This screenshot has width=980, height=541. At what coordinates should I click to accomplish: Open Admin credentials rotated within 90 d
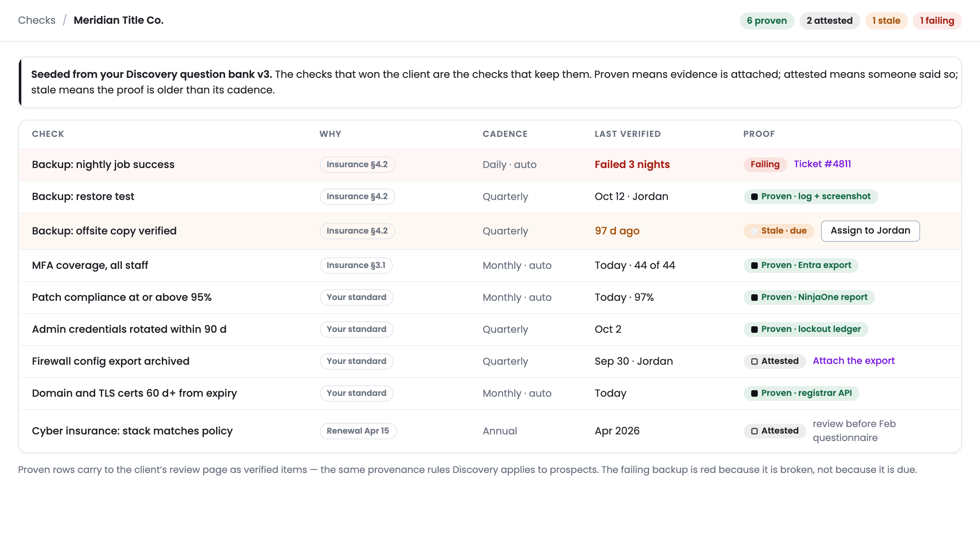click(129, 329)
